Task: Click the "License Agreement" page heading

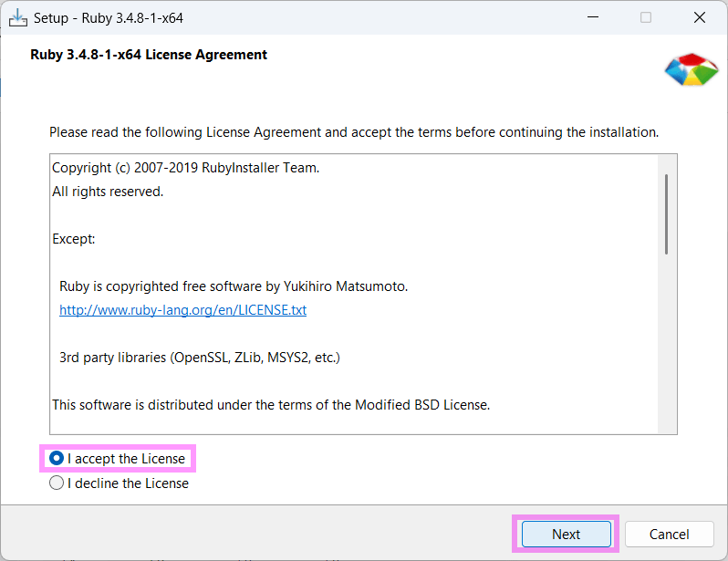Action: click(149, 55)
